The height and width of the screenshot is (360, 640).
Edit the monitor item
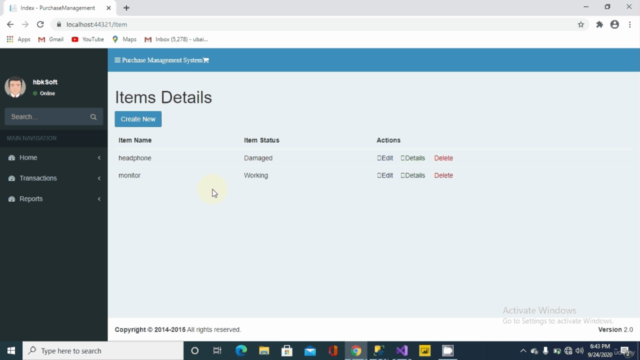(x=385, y=176)
